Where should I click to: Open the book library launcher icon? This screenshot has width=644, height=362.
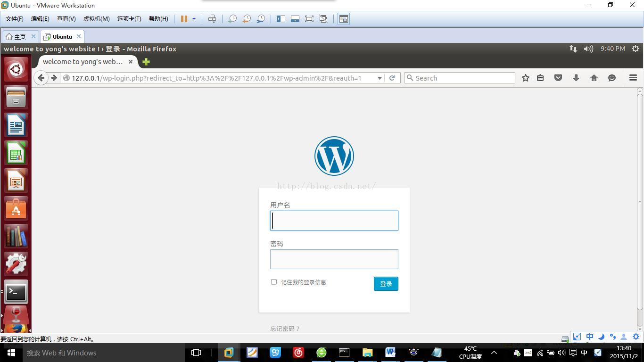click(x=16, y=236)
